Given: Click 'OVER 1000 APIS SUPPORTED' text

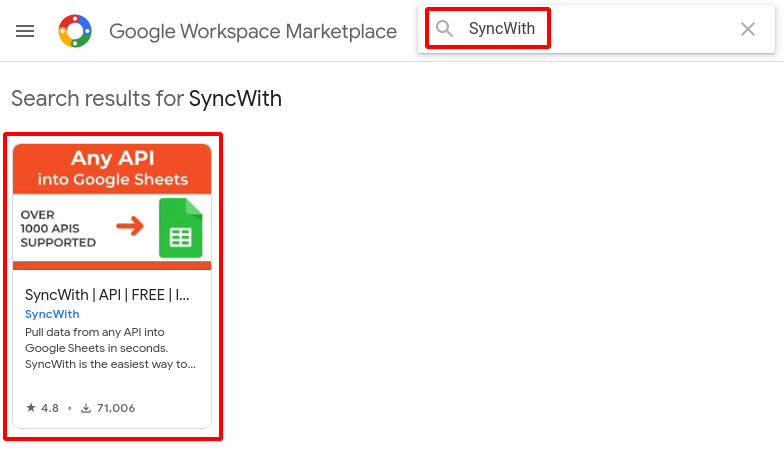Looking at the screenshot, I should 58,228.
